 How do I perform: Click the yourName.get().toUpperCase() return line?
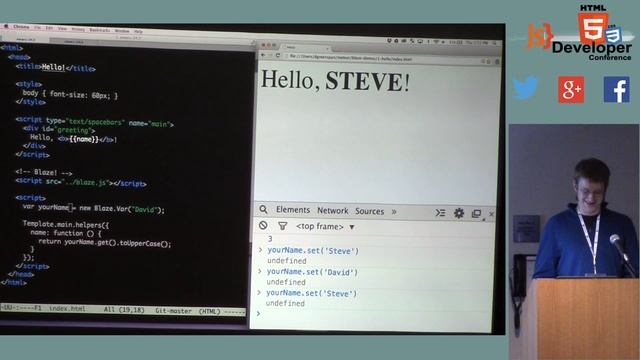pos(104,243)
